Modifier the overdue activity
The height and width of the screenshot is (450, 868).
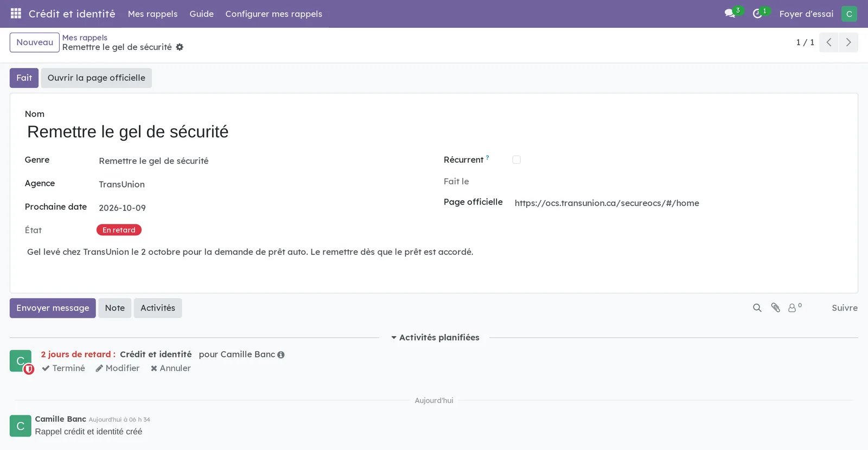click(x=118, y=368)
